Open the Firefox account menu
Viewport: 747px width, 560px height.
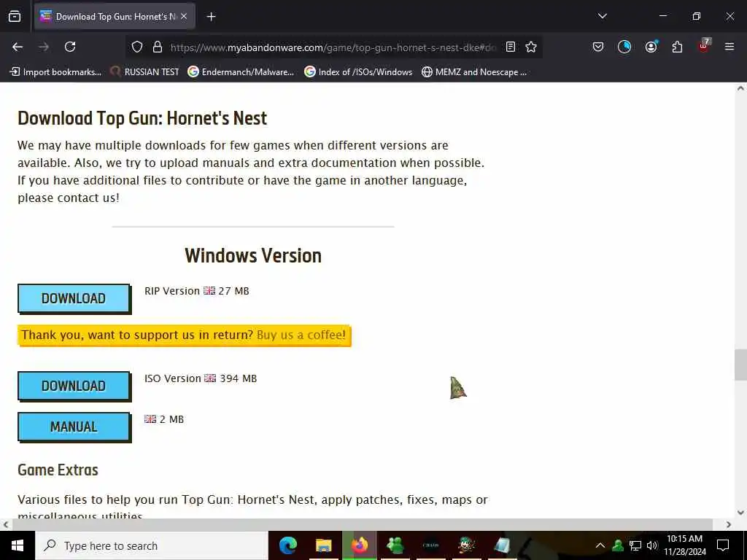[x=651, y=47]
